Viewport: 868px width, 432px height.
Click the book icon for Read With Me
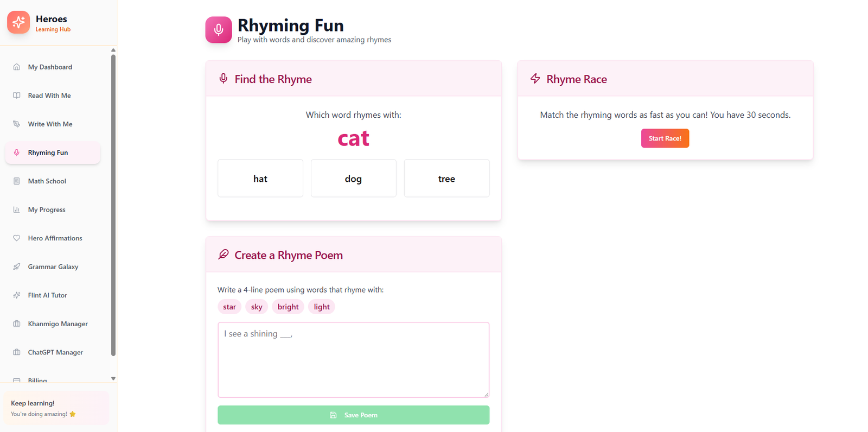[x=17, y=96]
